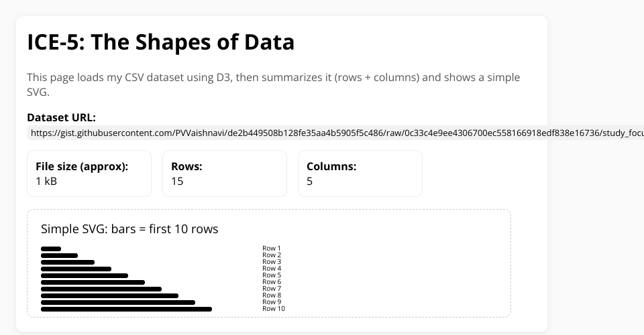Image resolution: width=644 pixels, height=335 pixels.
Task: Click the "Row 3" chart label
Action: pyautogui.click(x=272, y=262)
